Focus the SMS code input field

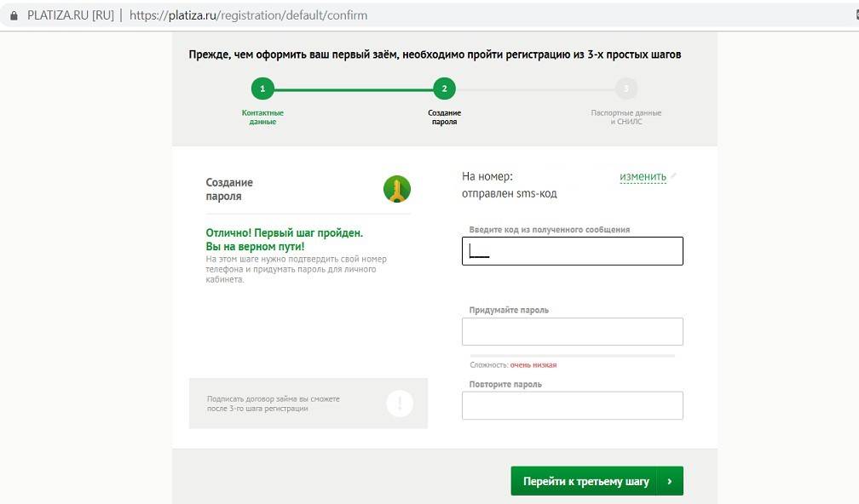click(573, 251)
